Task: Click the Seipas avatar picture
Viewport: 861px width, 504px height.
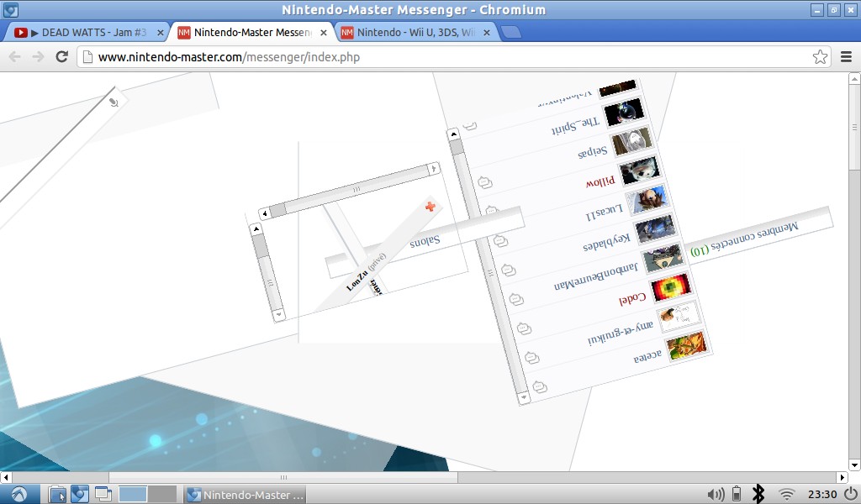Action: tap(631, 139)
